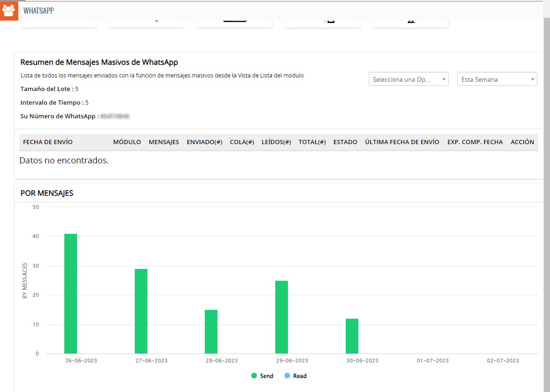Click the green bar for 26-06-2023
Viewport: 550px width, 392px height.
(x=70, y=294)
